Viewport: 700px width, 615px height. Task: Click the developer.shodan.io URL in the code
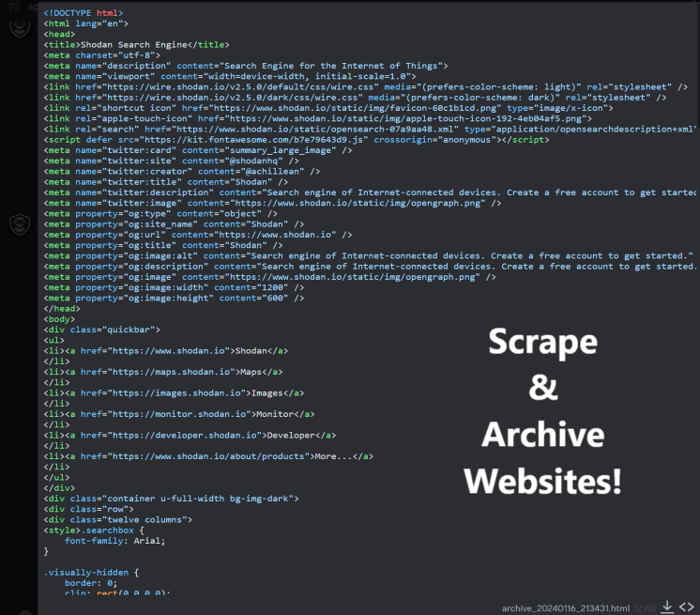[190, 435]
